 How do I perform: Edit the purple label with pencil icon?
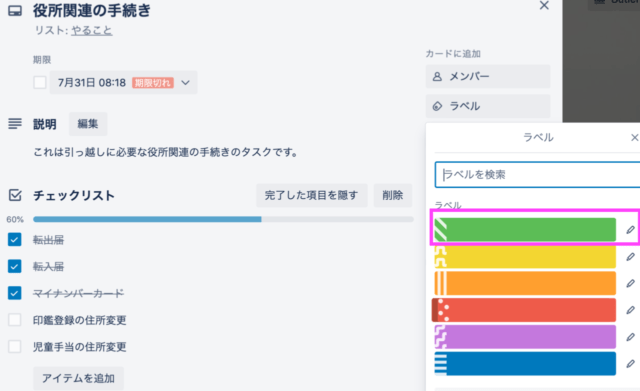tap(631, 337)
